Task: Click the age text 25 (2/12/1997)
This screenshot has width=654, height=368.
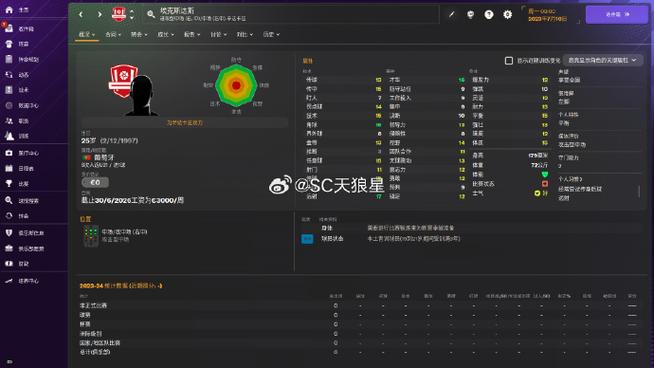Action: point(110,141)
